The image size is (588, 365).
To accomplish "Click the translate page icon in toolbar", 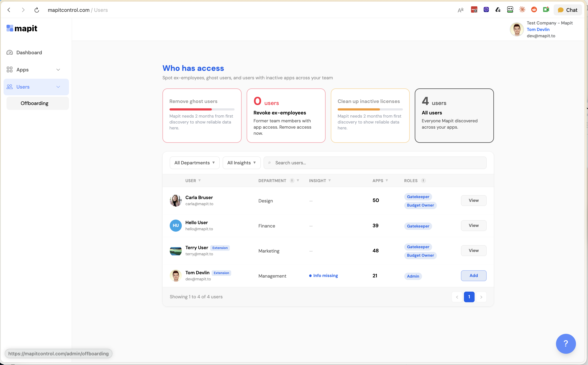I will [461, 10].
